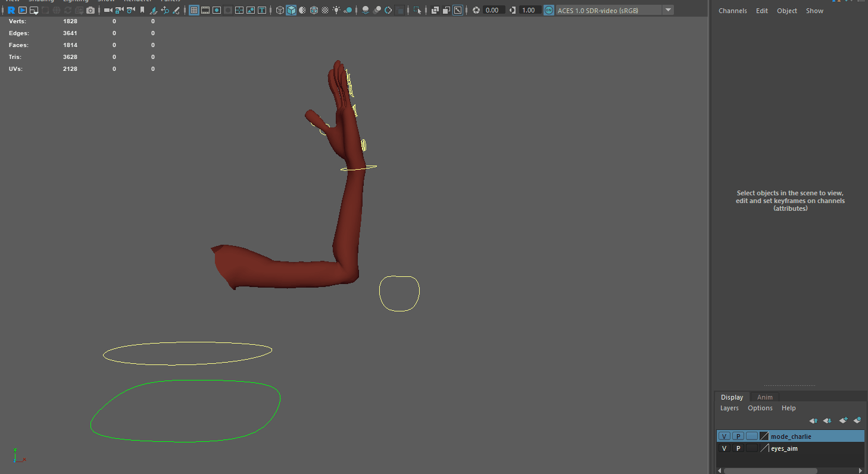
Task: Toggle the Safe Action icon
Action: click(x=250, y=10)
